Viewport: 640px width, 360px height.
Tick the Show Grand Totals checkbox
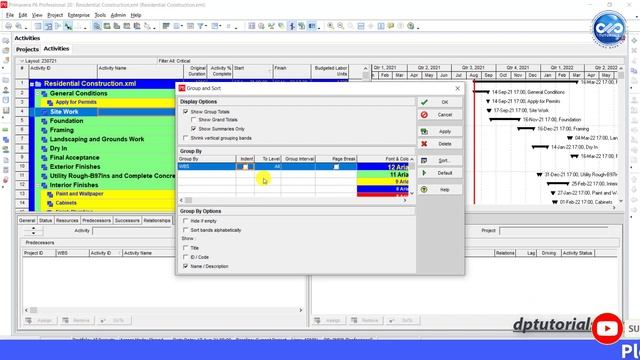(x=193, y=120)
